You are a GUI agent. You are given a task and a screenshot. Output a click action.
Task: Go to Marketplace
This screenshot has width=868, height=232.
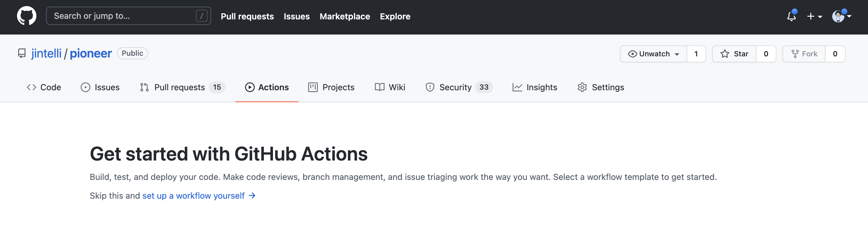click(x=345, y=16)
